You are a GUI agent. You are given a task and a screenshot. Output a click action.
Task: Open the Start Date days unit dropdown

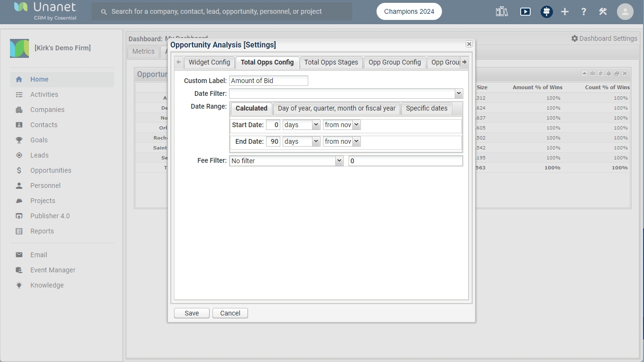click(x=302, y=125)
